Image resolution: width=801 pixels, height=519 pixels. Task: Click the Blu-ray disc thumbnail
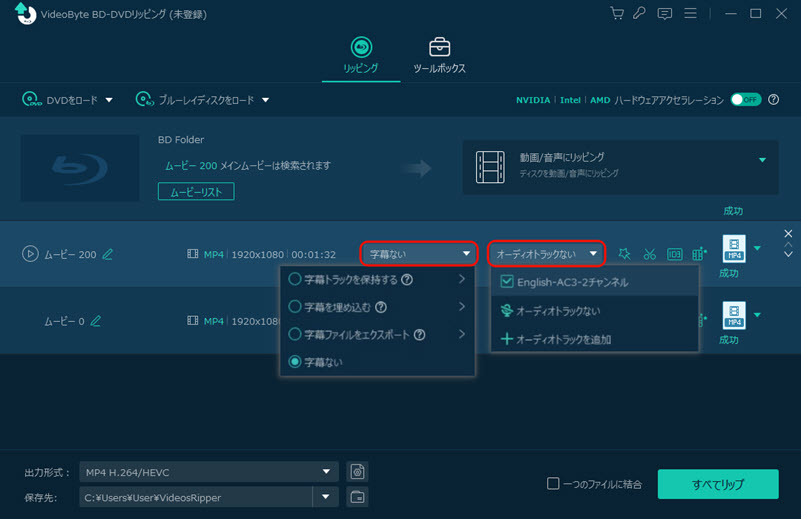pyautogui.click(x=80, y=168)
